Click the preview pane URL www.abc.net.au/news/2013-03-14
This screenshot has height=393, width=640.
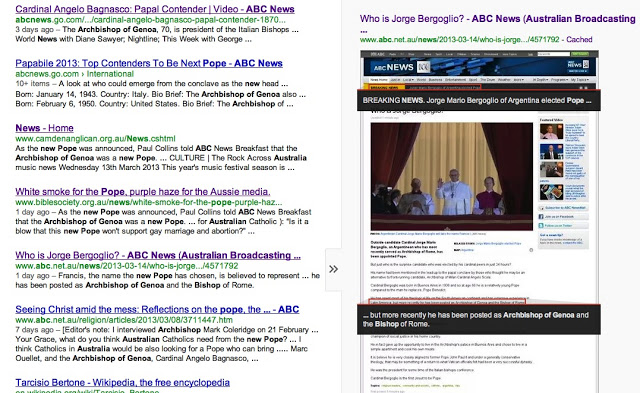click(459, 40)
